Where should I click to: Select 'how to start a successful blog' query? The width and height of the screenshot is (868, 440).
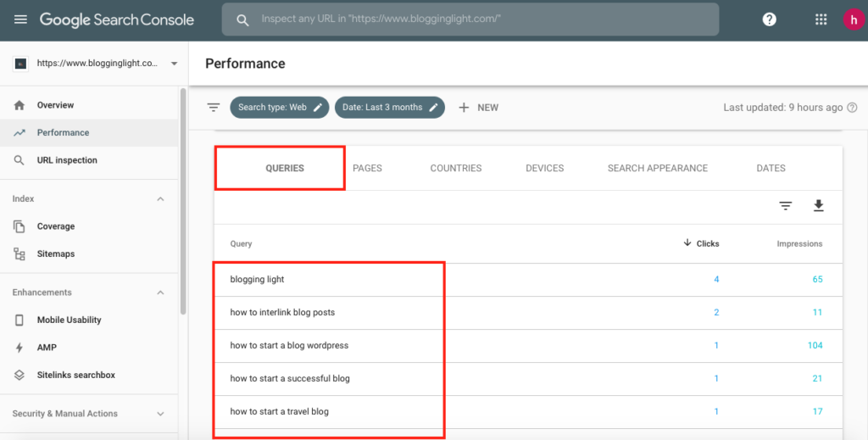(x=528, y=379)
